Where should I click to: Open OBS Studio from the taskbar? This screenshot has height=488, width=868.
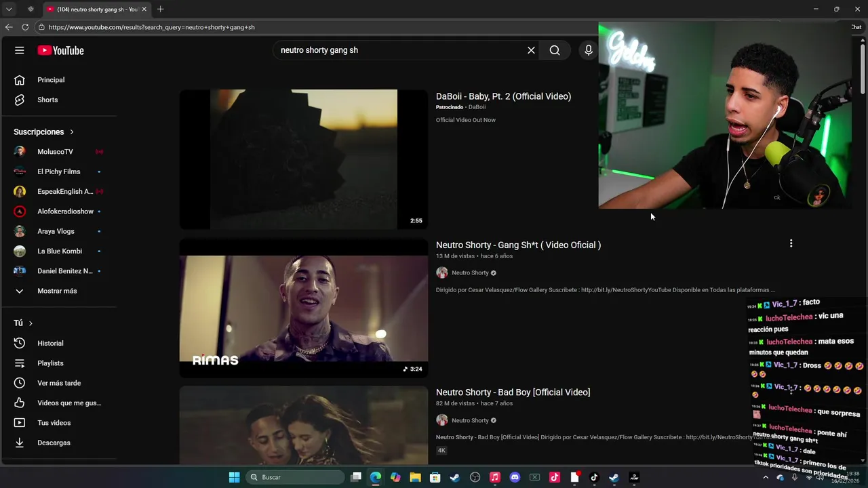(x=475, y=477)
